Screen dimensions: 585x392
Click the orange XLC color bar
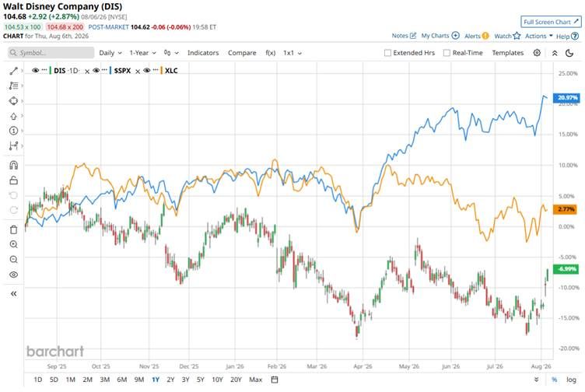[162, 71]
